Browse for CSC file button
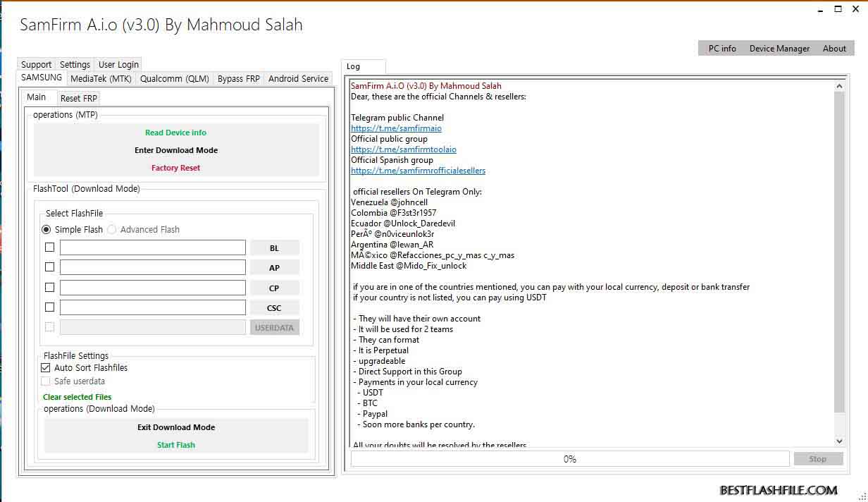Image resolution: width=868 pixels, height=502 pixels. 275,307
